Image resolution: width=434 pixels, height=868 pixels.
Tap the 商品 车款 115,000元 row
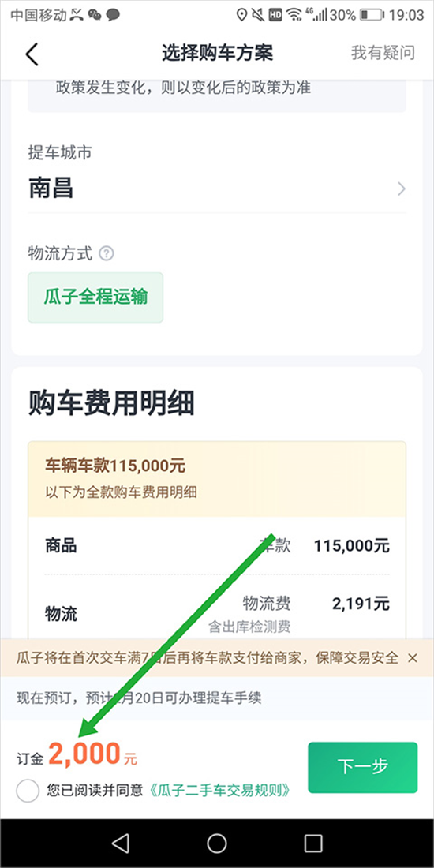tap(217, 546)
